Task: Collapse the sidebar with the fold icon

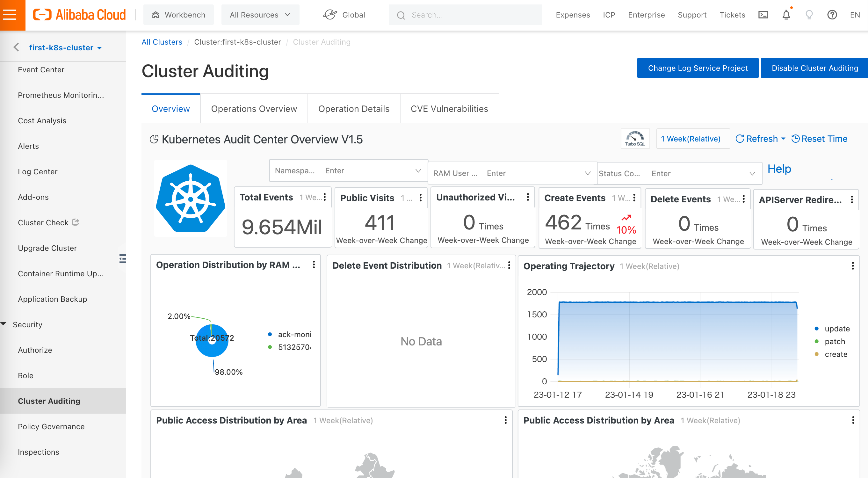Action: point(123,259)
